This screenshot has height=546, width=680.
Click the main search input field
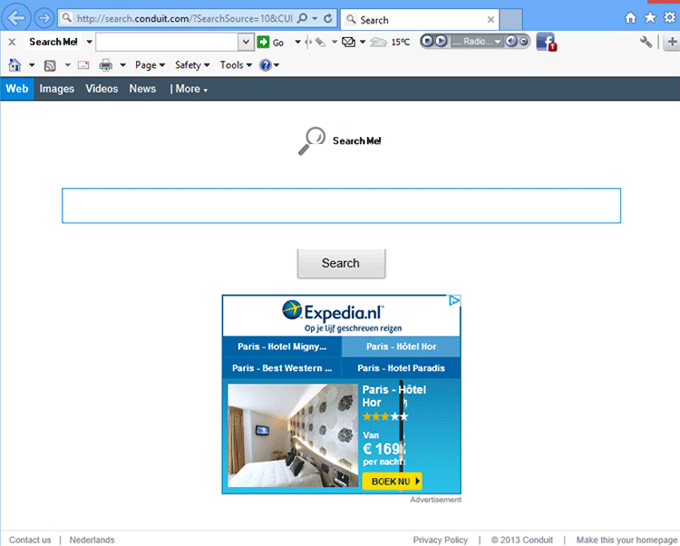(341, 205)
